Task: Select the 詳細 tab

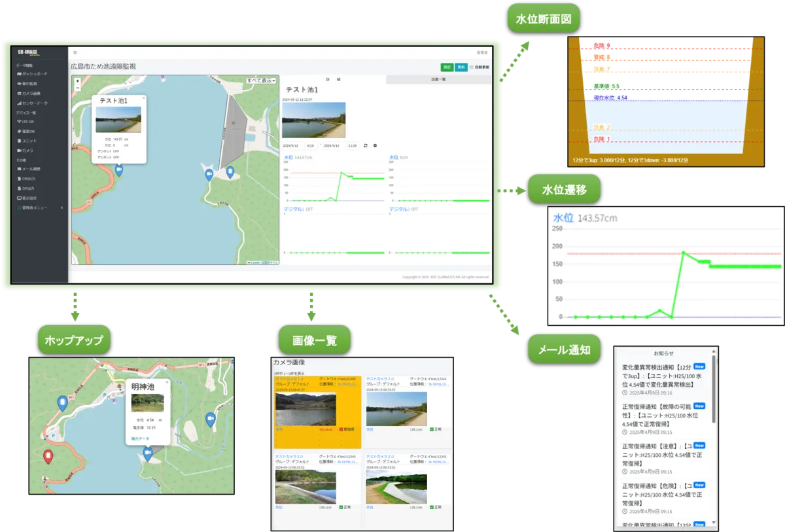Action: pyautogui.click(x=333, y=79)
